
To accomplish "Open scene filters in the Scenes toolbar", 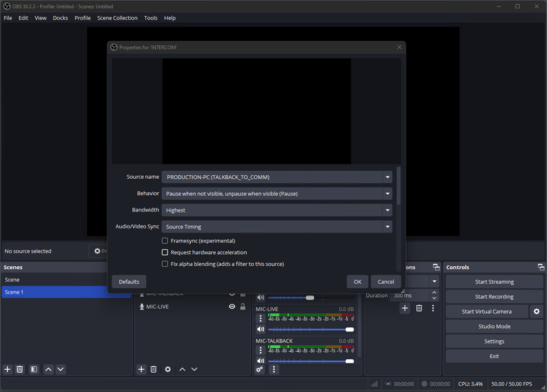I will (34, 369).
